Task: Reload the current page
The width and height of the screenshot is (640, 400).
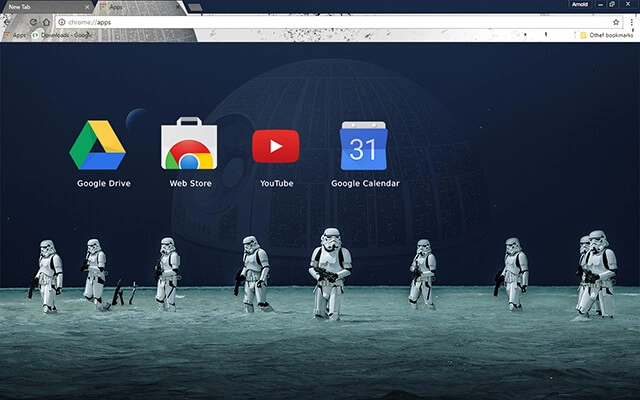Action: pos(33,22)
